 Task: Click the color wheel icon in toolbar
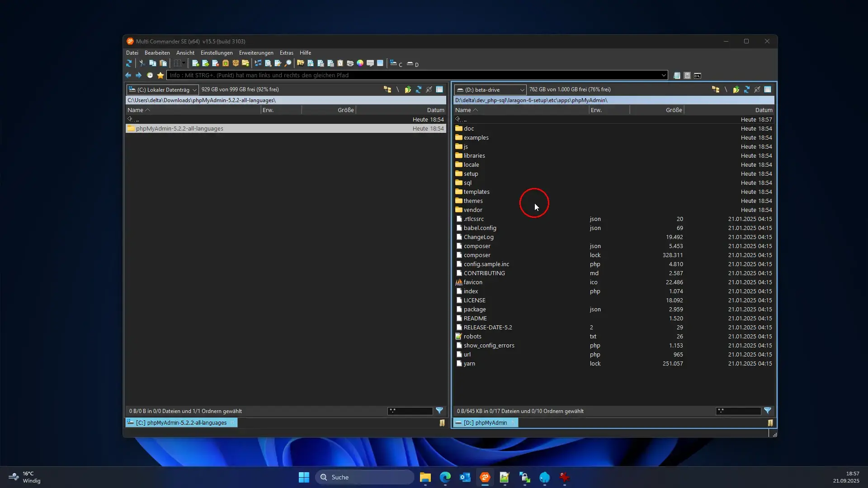click(x=360, y=64)
